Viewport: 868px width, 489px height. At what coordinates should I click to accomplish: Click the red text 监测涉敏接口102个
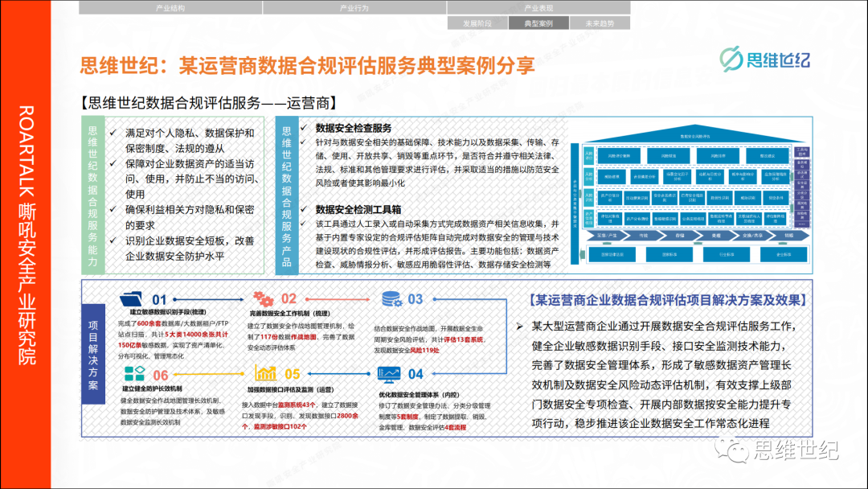pyautogui.click(x=280, y=426)
